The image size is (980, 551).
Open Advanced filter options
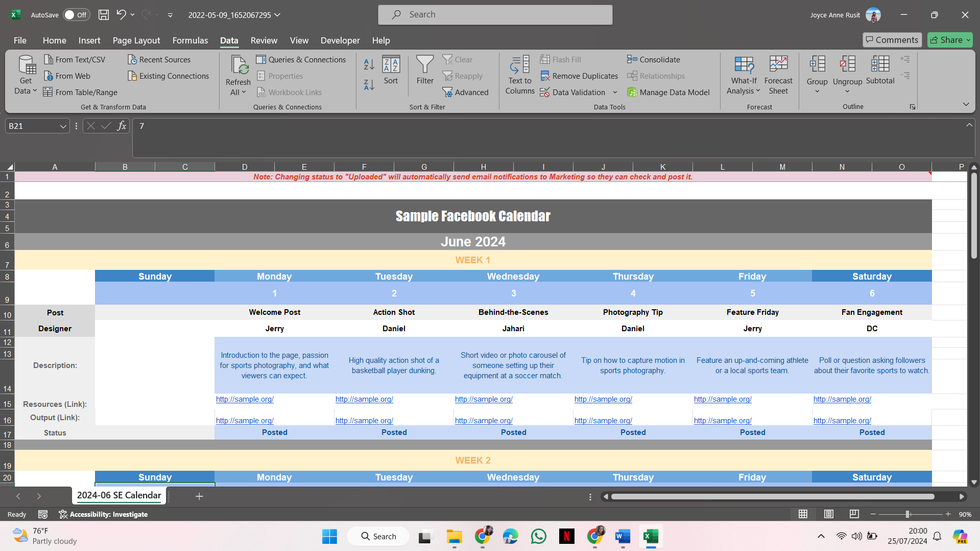tap(465, 93)
